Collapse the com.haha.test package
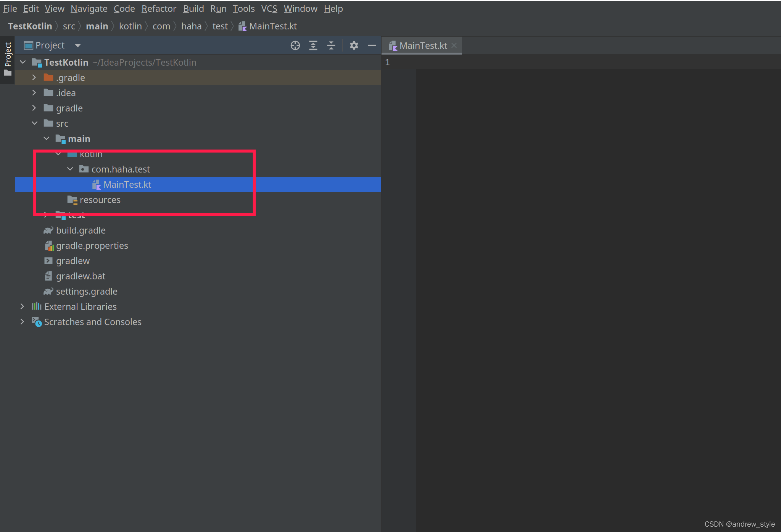The width and height of the screenshot is (781, 532). [x=70, y=169]
